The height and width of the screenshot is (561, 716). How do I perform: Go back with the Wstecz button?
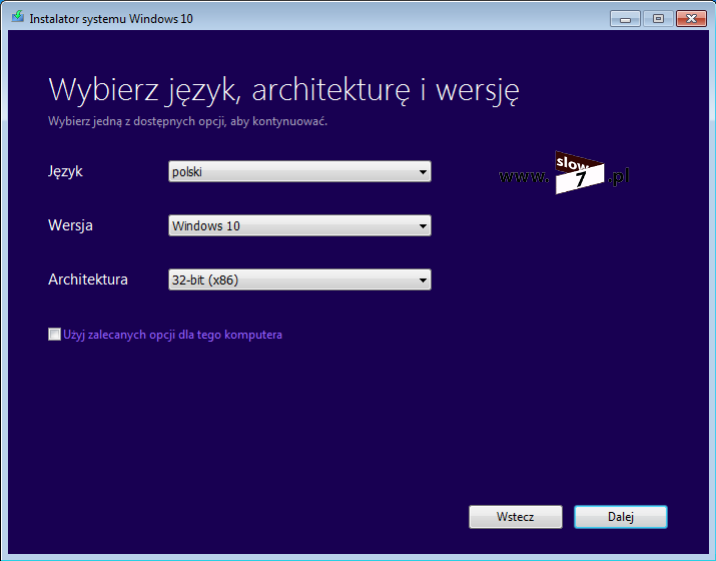click(516, 517)
